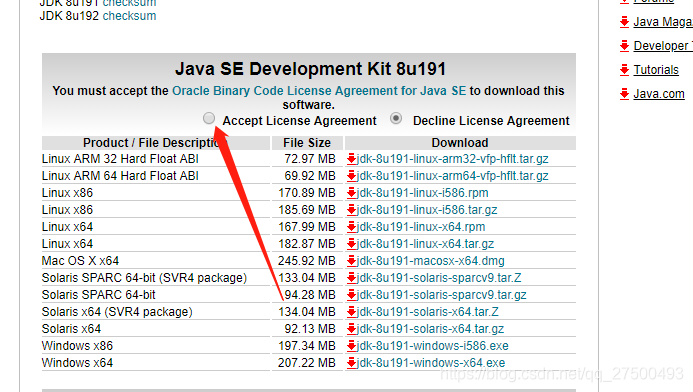Click the Windows x86 product description
Screen dimensions: 693x392
(77, 346)
